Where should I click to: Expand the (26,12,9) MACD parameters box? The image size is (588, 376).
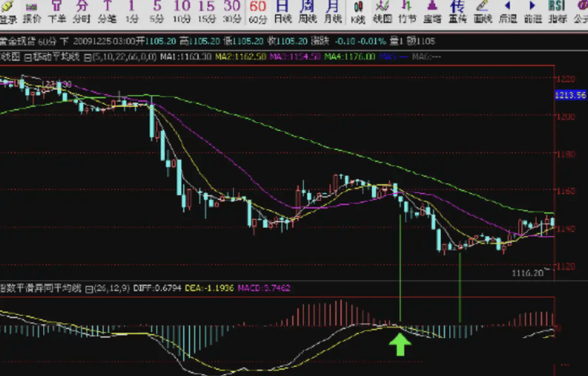coord(89,289)
